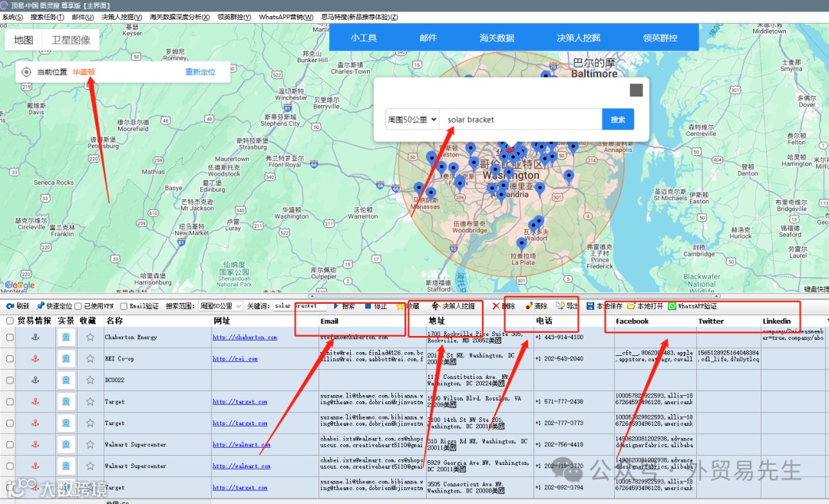Toggle the 已使用VPN checkbox

78,306
